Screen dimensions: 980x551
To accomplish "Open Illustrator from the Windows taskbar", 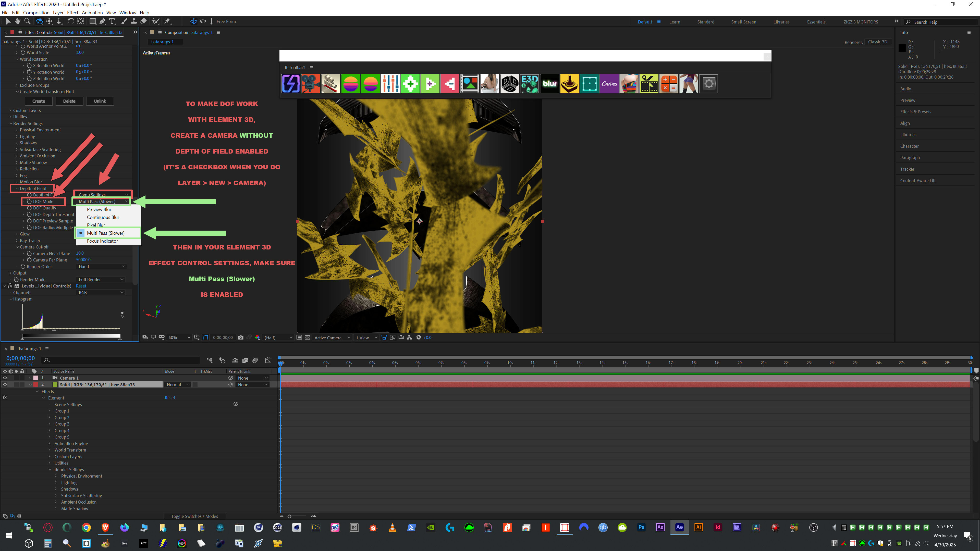I will pos(699,527).
